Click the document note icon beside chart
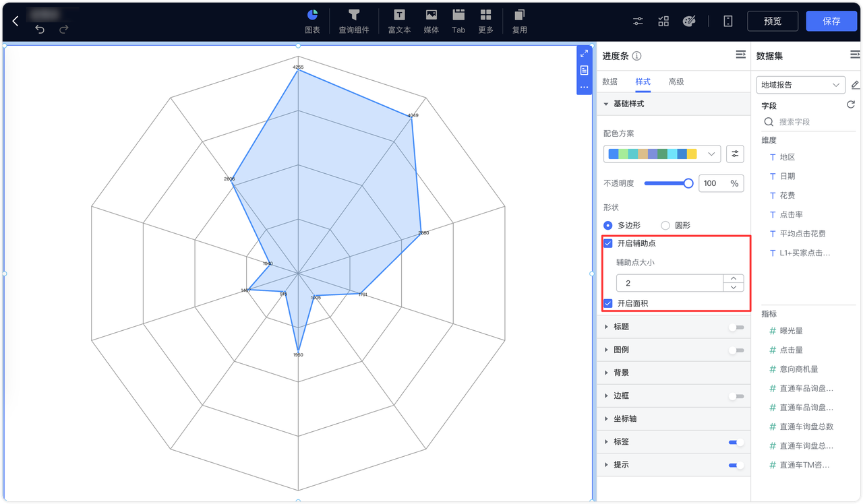 point(585,70)
